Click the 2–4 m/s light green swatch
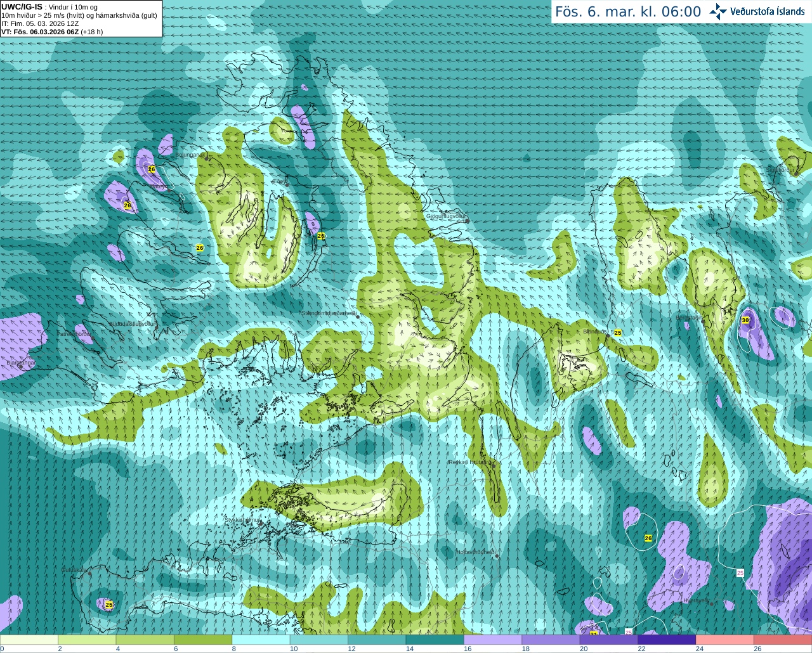Viewport: 812px width, 653px height. pos(87,640)
